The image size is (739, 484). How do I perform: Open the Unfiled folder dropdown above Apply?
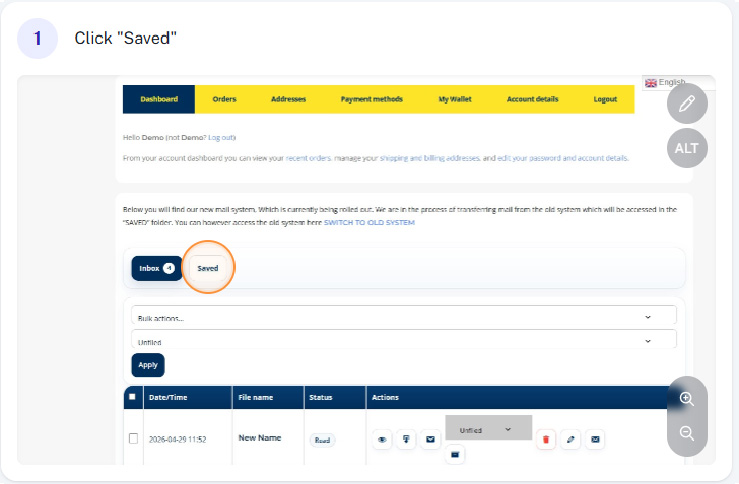click(404, 339)
